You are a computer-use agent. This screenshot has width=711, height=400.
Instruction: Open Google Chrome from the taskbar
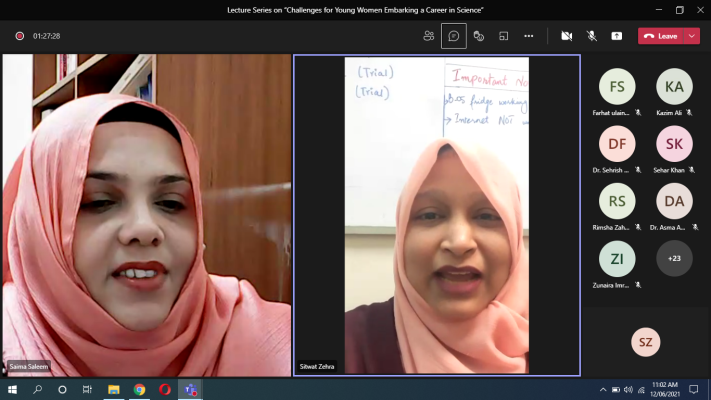(139, 389)
